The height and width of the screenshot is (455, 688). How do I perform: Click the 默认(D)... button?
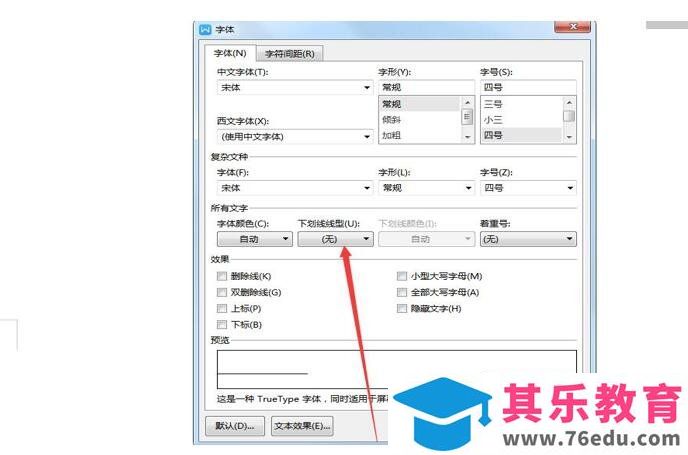(x=235, y=426)
